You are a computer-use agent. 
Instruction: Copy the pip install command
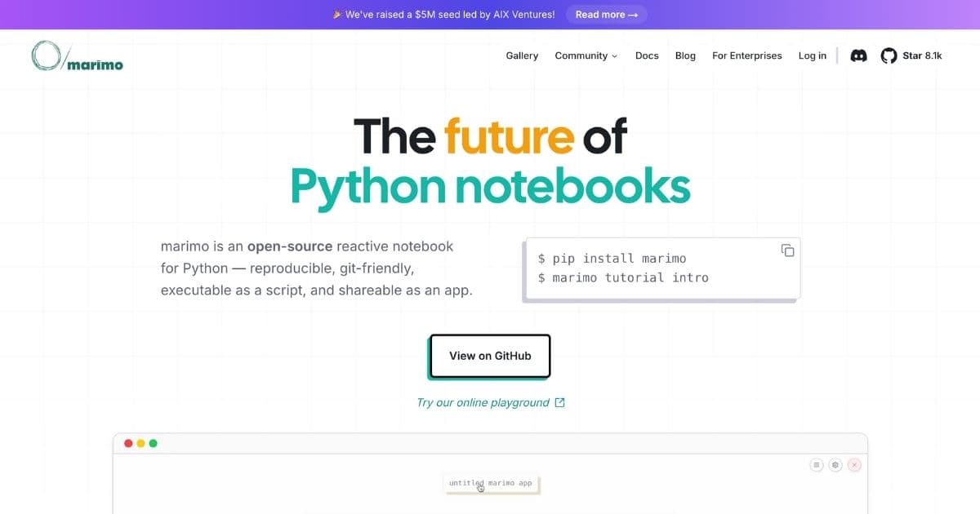pyautogui.click(x=786, y=250)
